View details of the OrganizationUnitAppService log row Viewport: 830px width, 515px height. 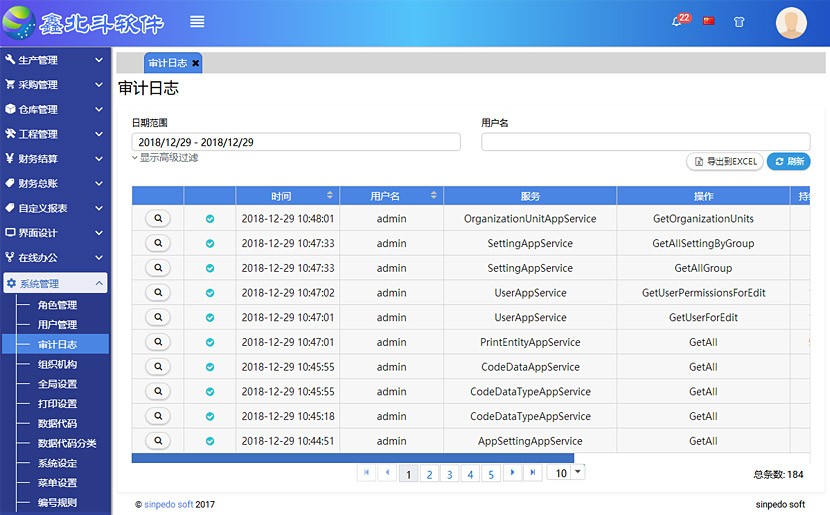pyautogui.click(x=158, y=219)
